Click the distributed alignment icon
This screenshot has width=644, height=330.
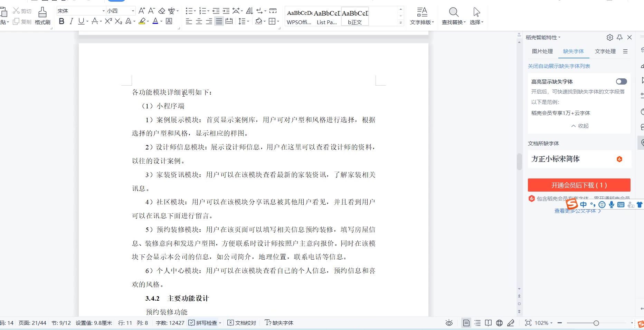pos(229,21)
